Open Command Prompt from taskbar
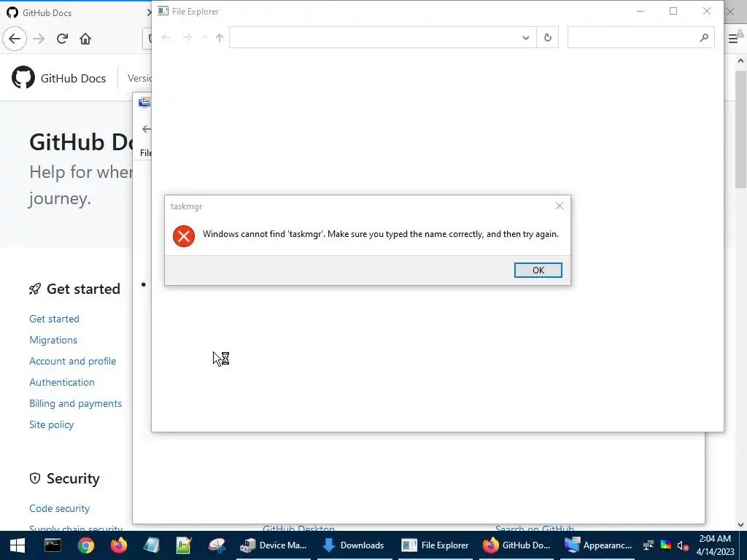The height and width of the screenshot is (560, 747). [53, 545]
